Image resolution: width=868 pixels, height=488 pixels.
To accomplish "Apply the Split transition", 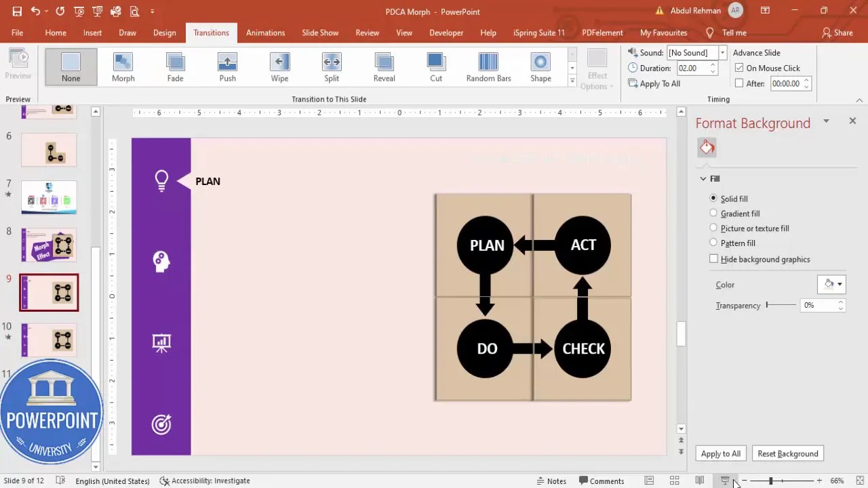I will coord(332,67).
